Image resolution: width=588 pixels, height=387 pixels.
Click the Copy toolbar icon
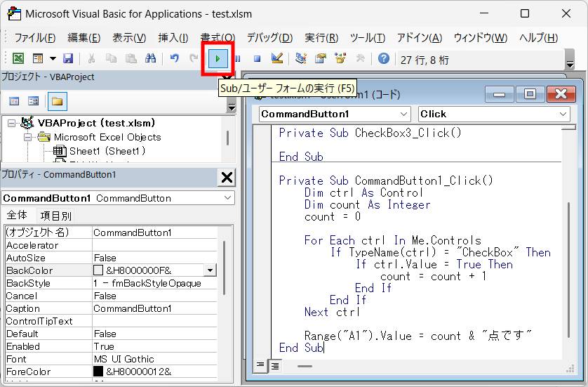pos(111,58)
